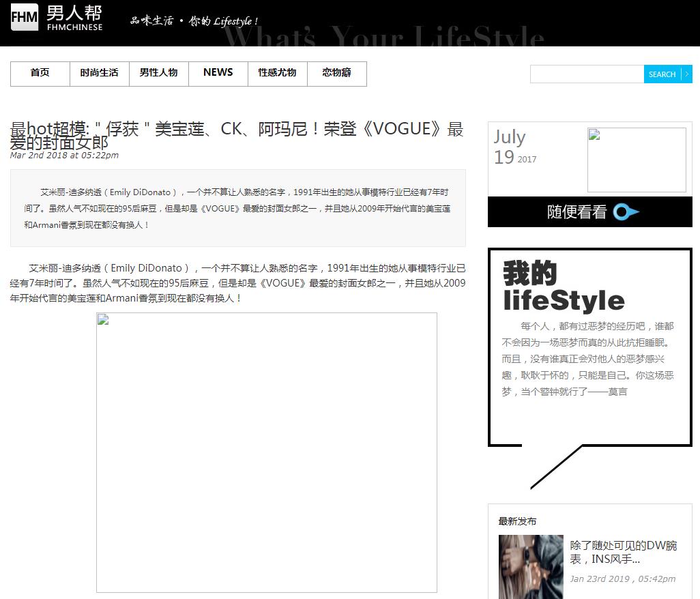The image size is (700, 599).
Task: Click the 我的 lifeStyle heading
Action: click(564, 286)
